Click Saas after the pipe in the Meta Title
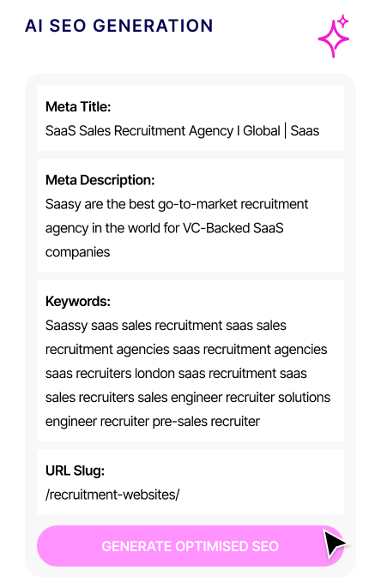Image resolution: width=381 pixels, height=588 pixels. (x=305, y=131)
